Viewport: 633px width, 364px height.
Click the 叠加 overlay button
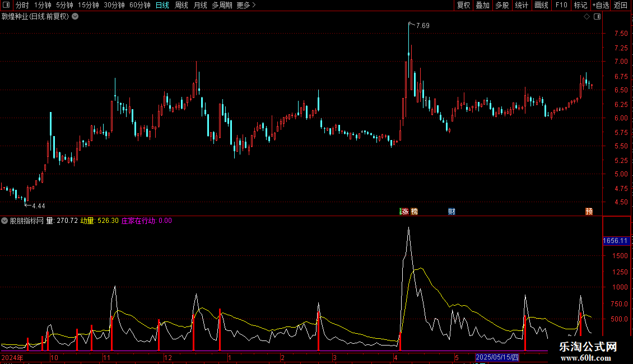pos(482,5)
